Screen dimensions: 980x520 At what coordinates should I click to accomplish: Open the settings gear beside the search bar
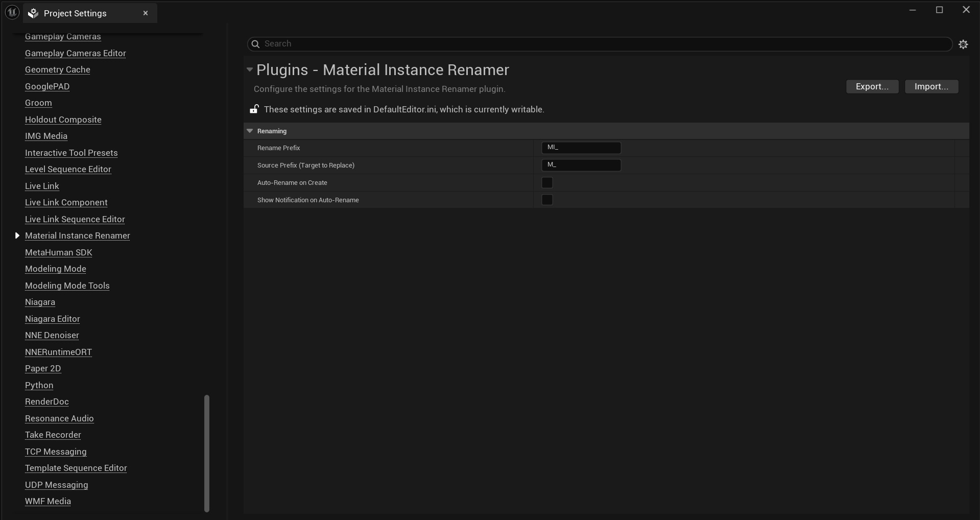[x=963, y=44]
